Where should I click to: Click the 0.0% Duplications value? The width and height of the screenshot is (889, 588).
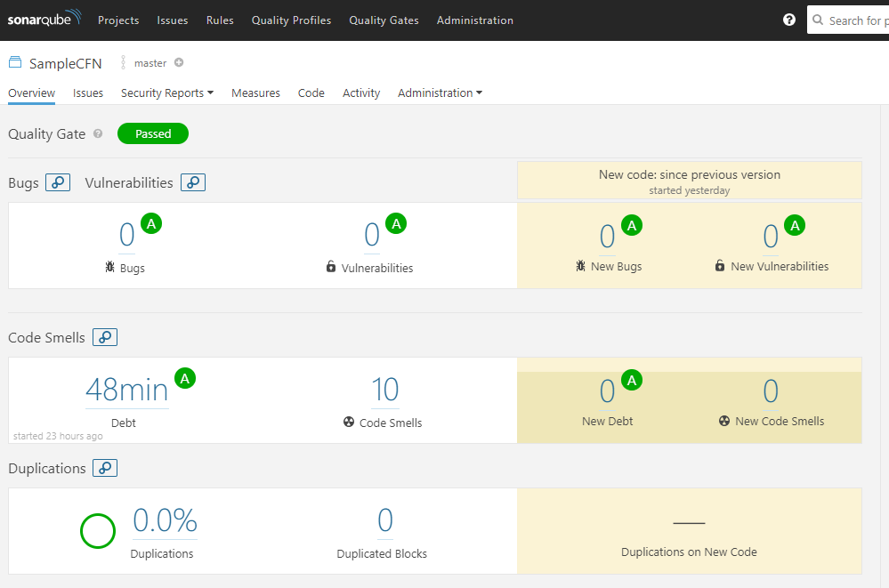(x=165, y=520)
